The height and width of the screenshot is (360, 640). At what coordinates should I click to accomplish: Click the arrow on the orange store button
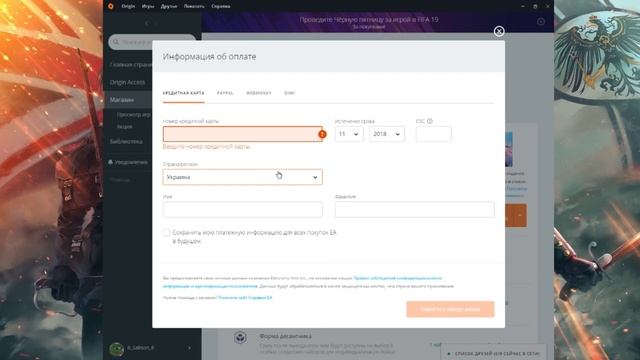tap(520, 215)
